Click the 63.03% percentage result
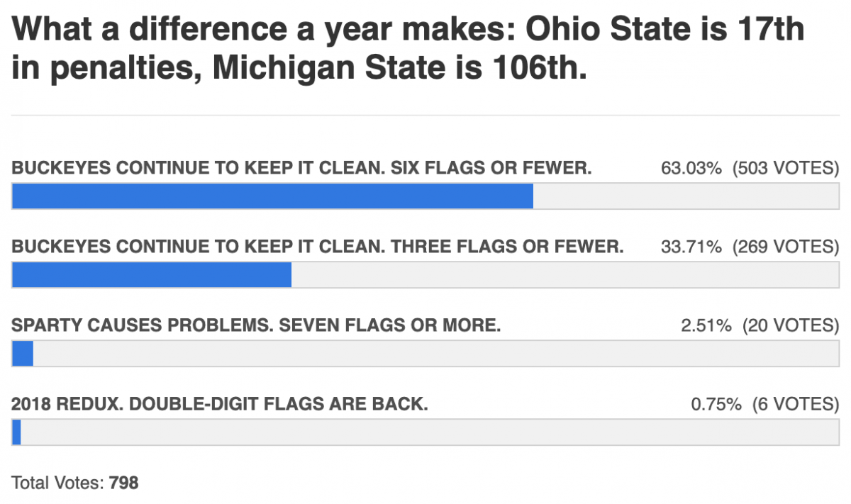Image resolution: width=851 pixels, height=504 pixels. point(691,168)
